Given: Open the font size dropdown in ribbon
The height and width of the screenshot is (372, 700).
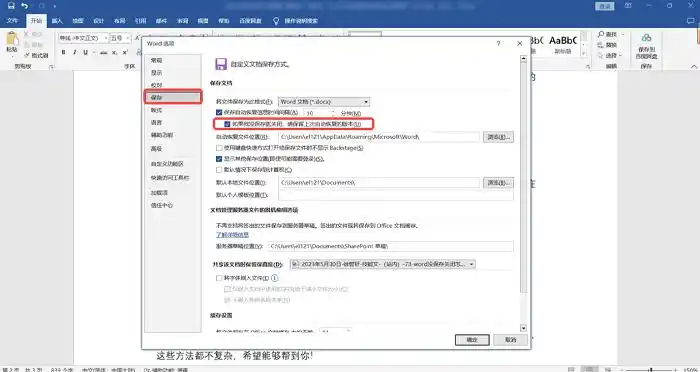Looking at the screenshot, I should tap(120, 38).
